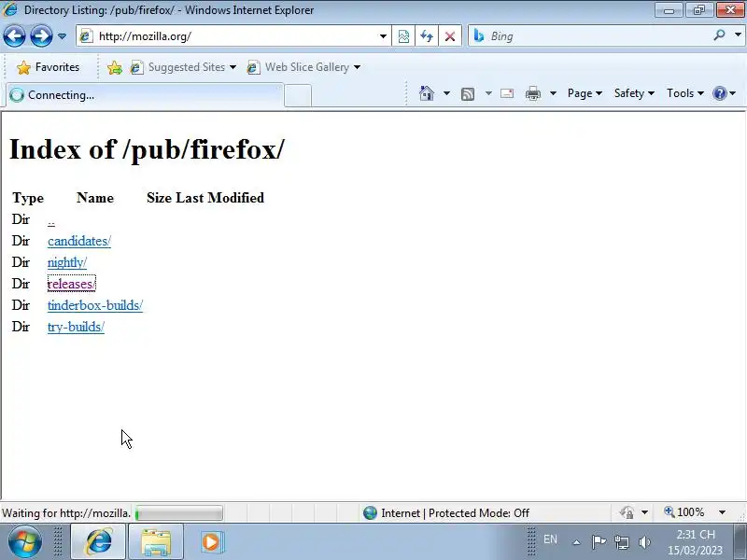
Task: Open the releases/ directory link
Action: [x=72, y=284]
